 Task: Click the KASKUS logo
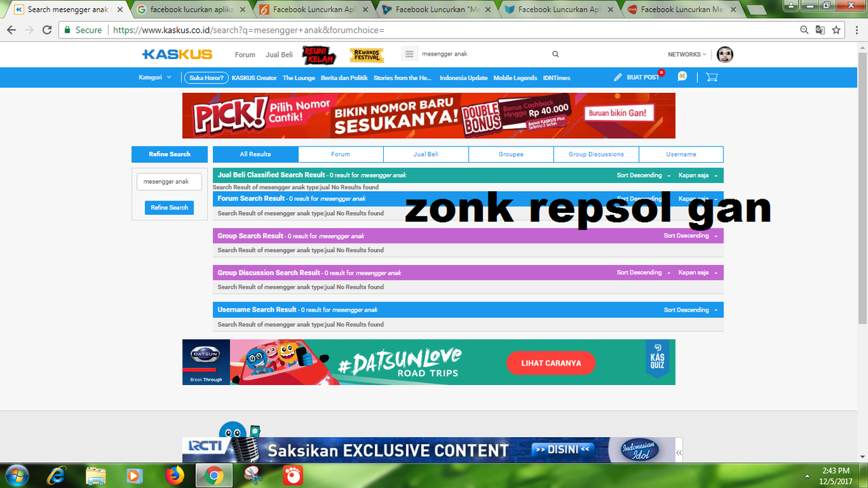click(x=177, y=54)
